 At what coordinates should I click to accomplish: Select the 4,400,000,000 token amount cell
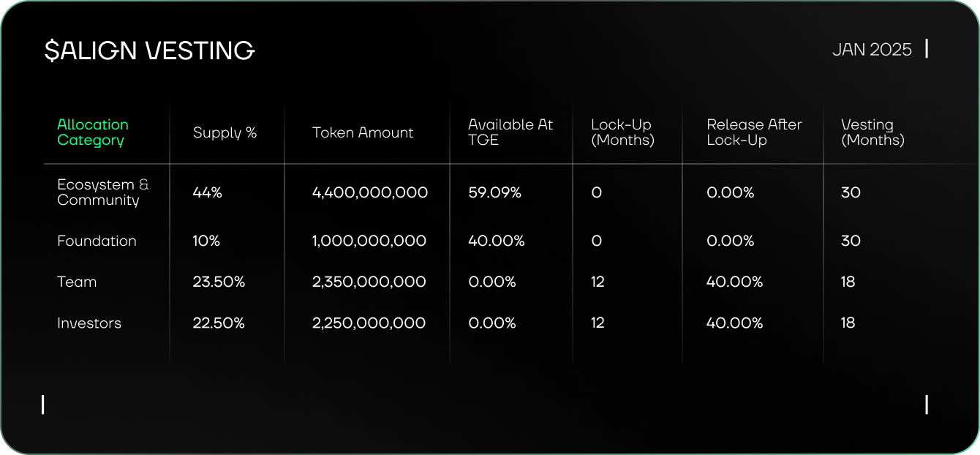click(x=370, y=192)
